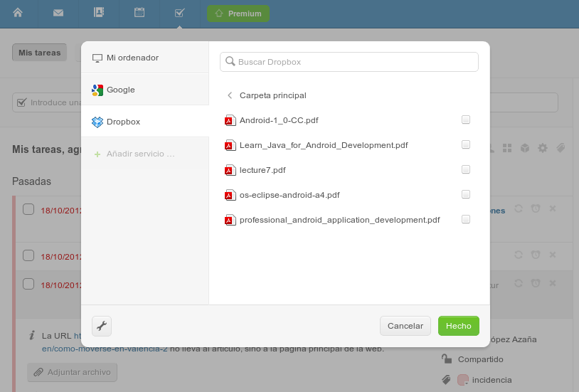Open the calendar icon in top bar
This screenshot has width=579, height=392.
[x=139, y=13]
